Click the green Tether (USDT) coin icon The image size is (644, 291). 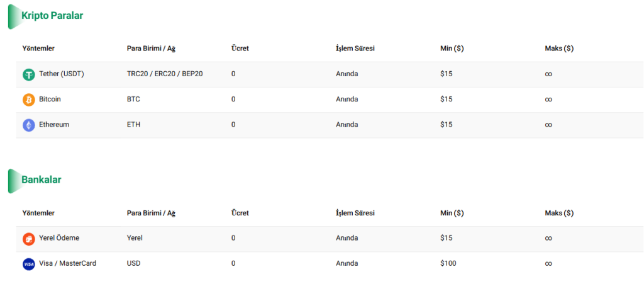[x=28, y=74]
